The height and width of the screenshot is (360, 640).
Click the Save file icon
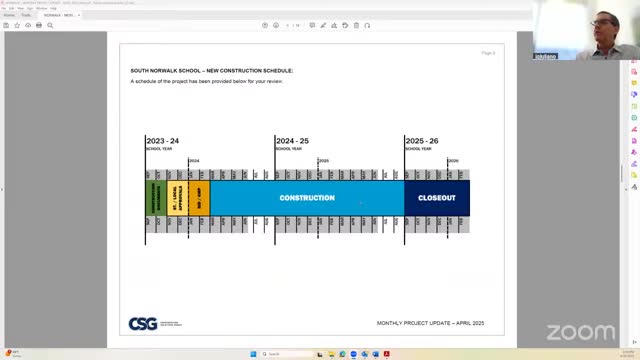click(6, 25)
